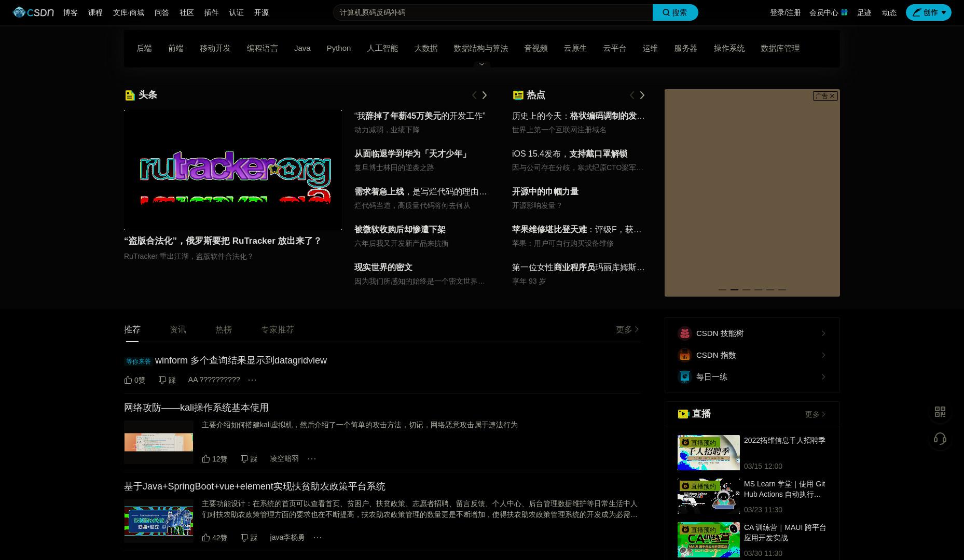Go to next 热点 page arrow
This screenshot has width=964, height=560.
[642, 95]
